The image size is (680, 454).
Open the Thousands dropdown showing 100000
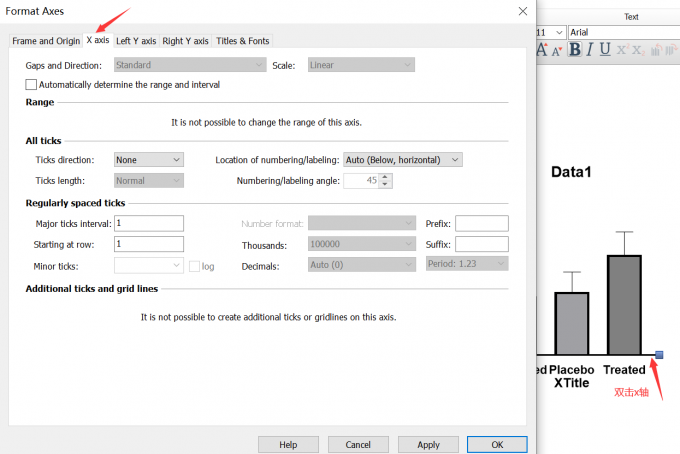pyautogui.click(x=362, y=244)
